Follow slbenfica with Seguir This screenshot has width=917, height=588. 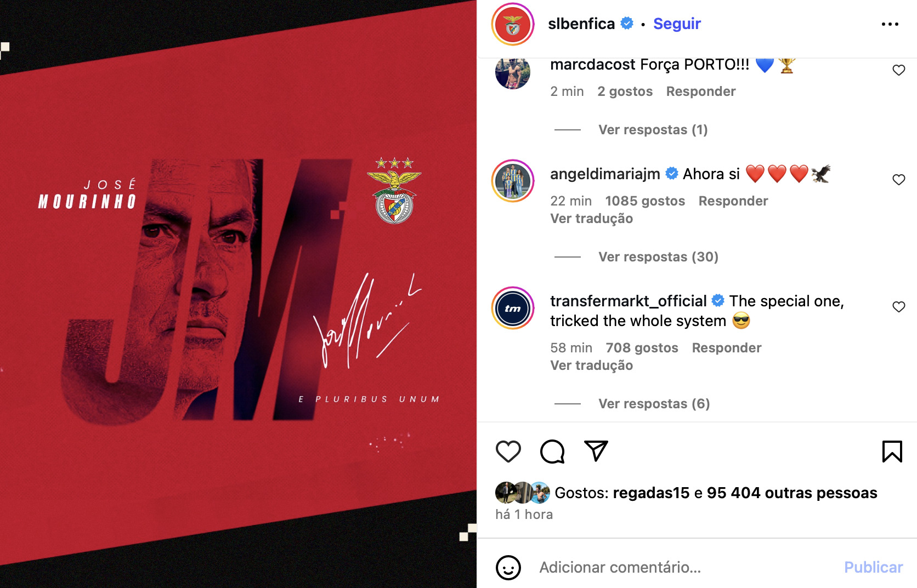tap(677, 24)
